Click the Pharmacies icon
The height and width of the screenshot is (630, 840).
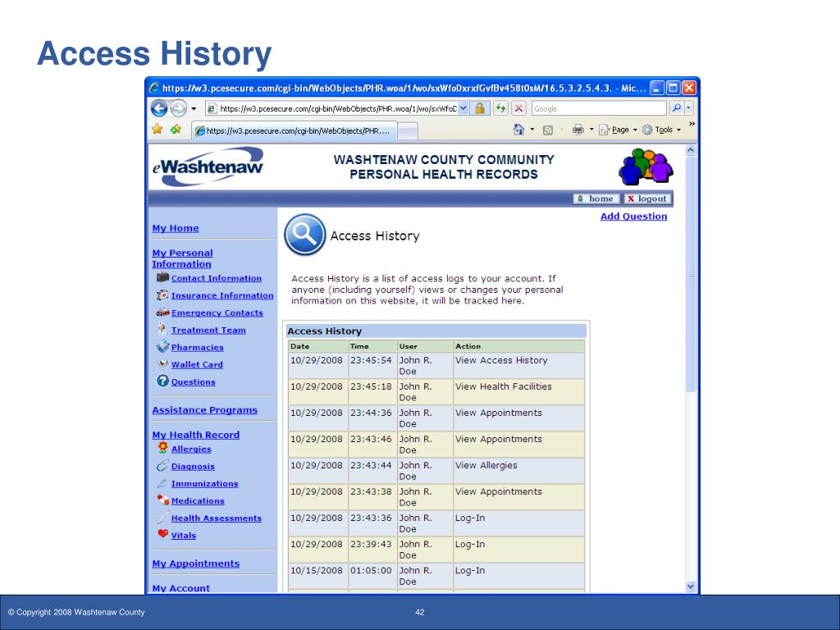(163, 346)
